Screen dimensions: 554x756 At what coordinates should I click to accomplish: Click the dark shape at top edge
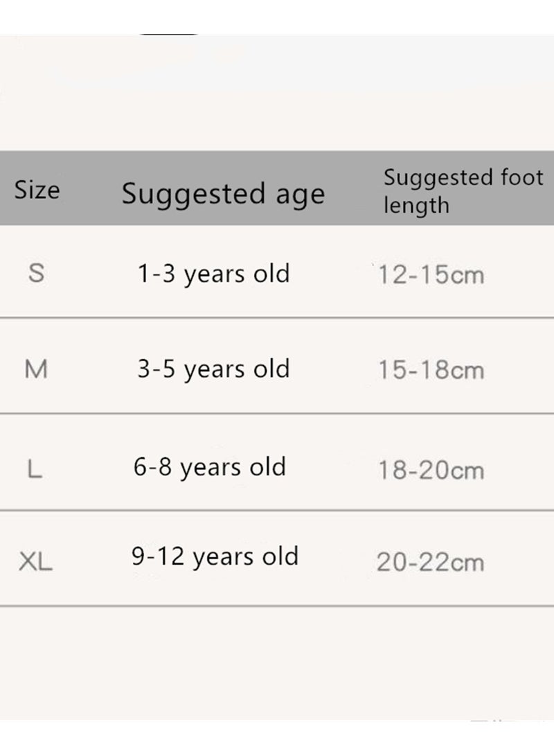pyautogui.click(x=168, y=34)
